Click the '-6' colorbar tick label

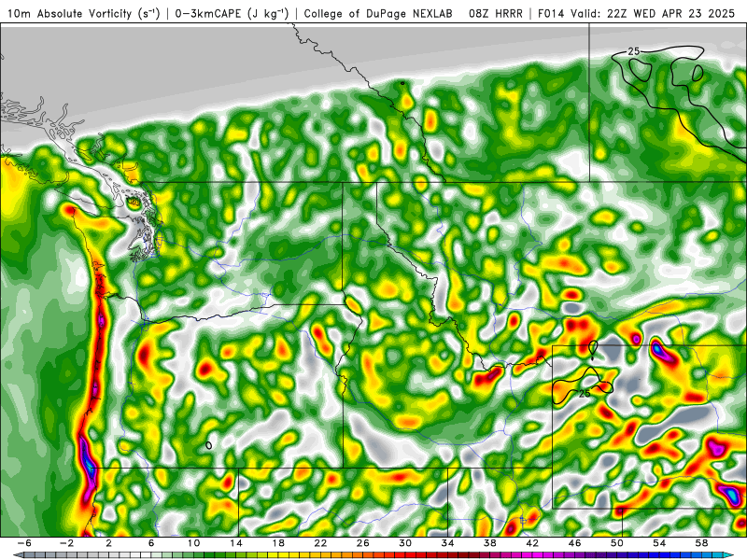coord(24,543)
